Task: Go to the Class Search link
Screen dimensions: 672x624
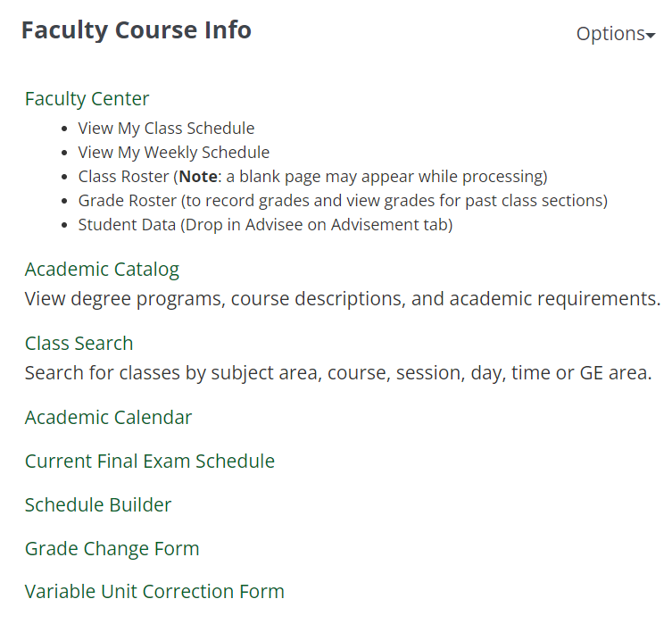Action: [x=79, y=344]
